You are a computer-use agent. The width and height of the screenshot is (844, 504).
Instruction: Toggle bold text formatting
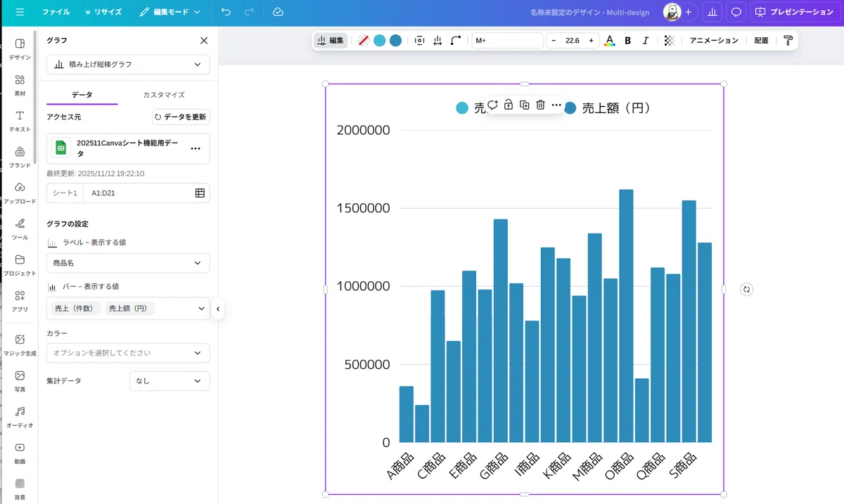tap(628, 41)
